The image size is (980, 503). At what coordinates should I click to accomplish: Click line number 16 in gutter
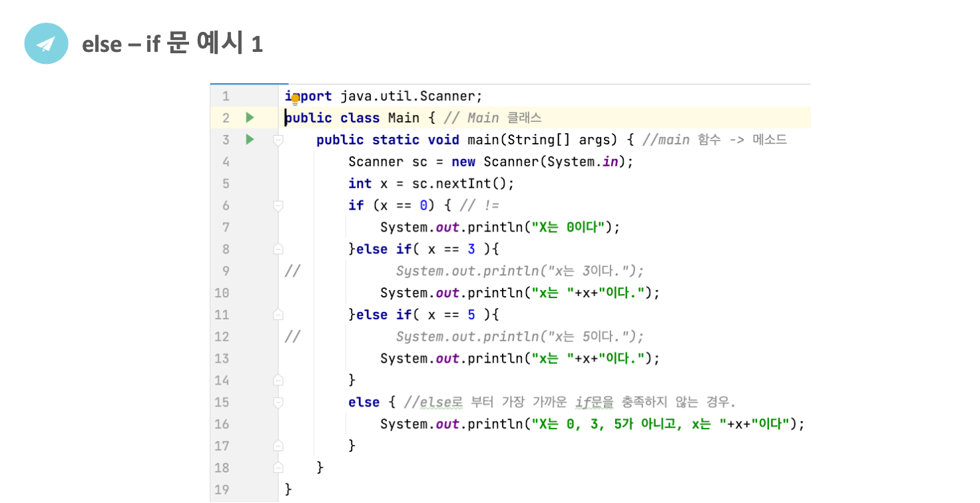point(222,424)
